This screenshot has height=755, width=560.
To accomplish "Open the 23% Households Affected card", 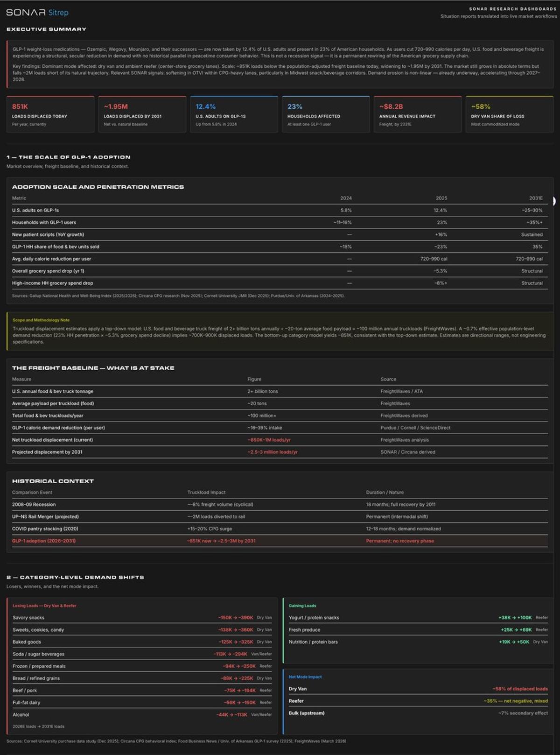I will pyautogui.click(x=326, y=115).
